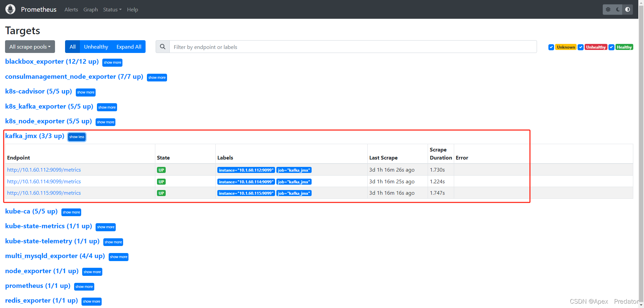Viewport: 644px width, 308px height.
Task: Expand node_exporter with show more
Action: 92,272
